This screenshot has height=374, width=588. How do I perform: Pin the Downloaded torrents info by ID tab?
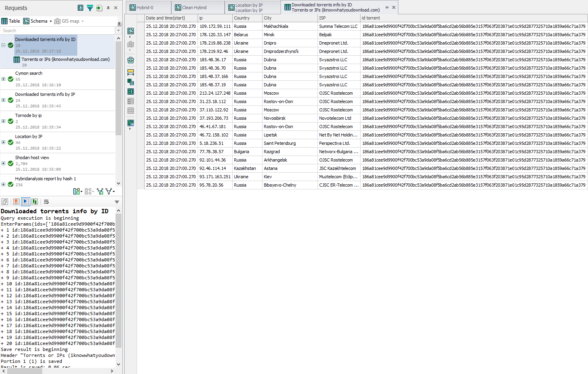click(x=387, y=7)
